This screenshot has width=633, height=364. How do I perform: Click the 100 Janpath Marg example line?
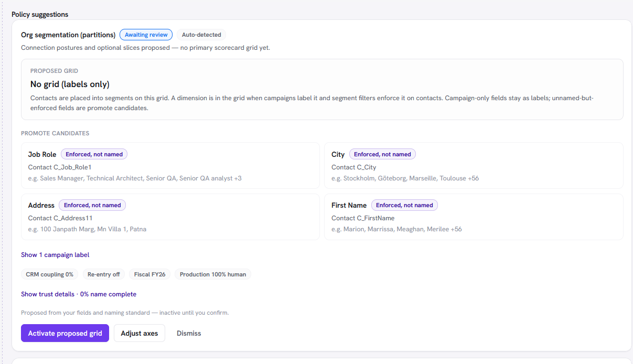click(x=87, y=229)
